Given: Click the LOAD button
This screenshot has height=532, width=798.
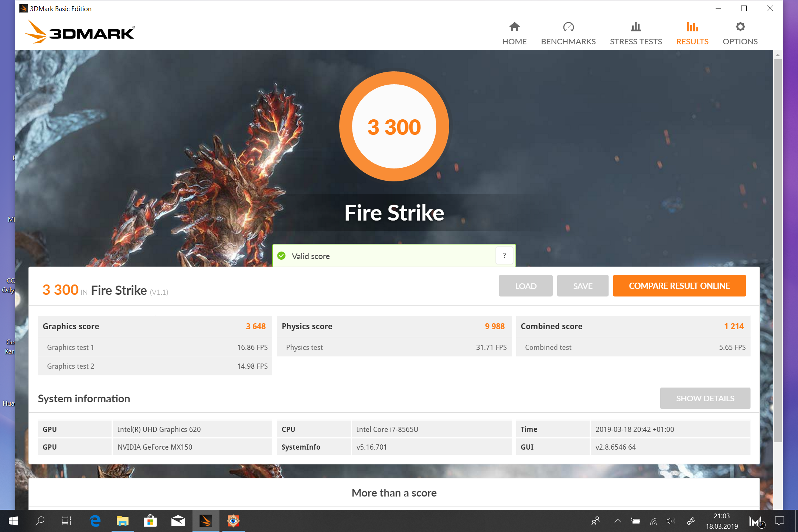Looking at the screenshot, I should [525, 286].
